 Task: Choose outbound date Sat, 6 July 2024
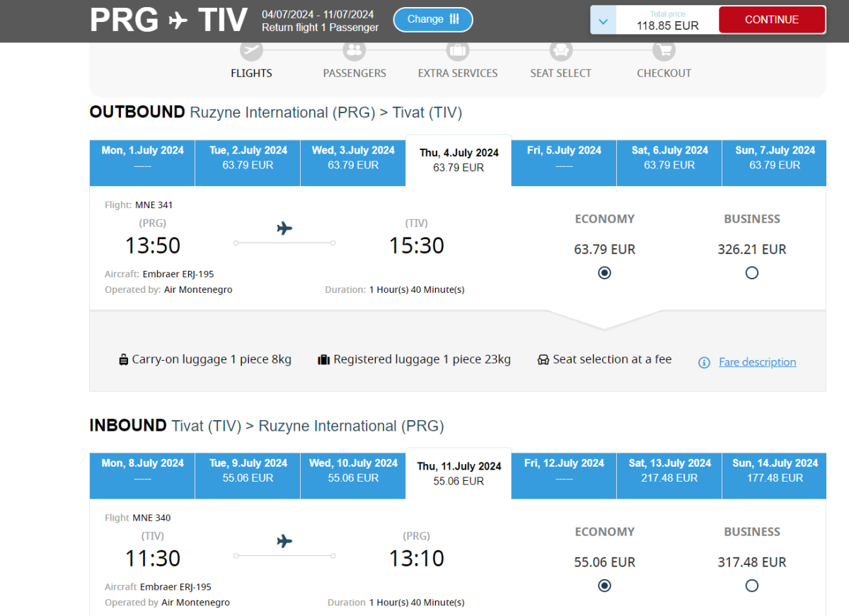pos(669,158)
